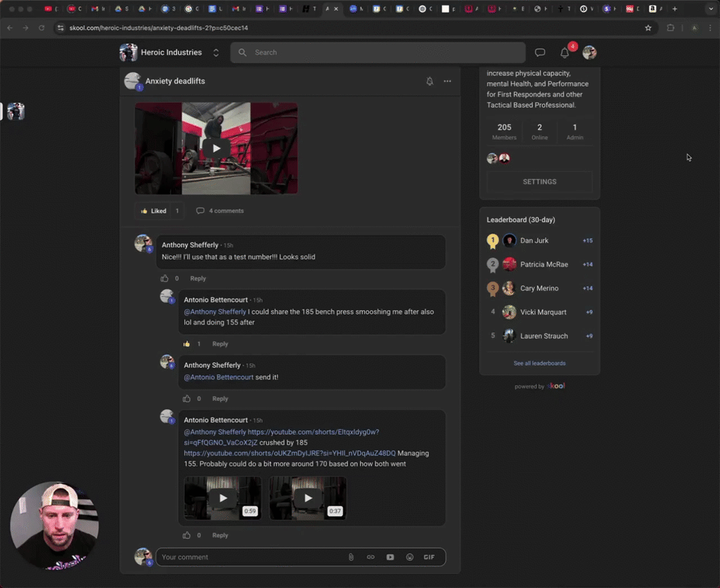Toggle the Liked button on the post
Screen dimensions: 720x588
[x=154, y=211]
